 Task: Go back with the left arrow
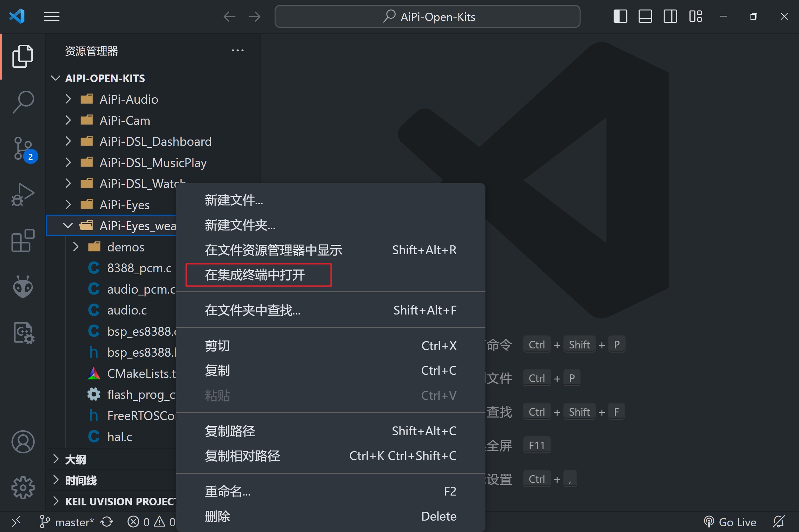(x=229, y=16)
